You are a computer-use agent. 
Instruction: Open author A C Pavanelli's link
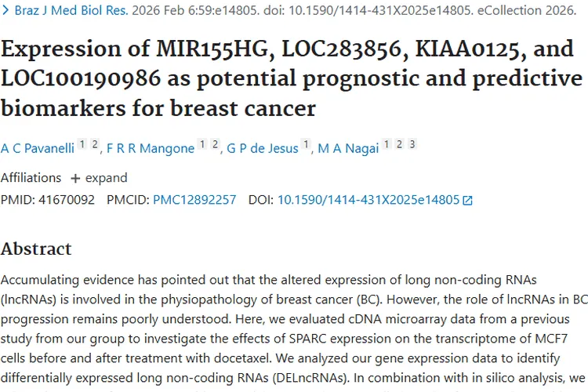pyautogui.click(x=37, y=148)
